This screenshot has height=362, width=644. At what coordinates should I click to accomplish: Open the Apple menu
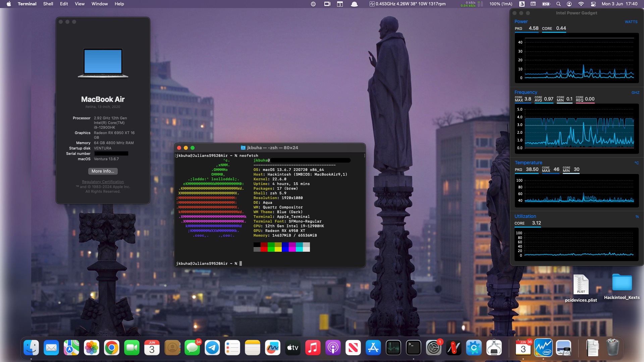pyautogui.click(x=9, y=4)
